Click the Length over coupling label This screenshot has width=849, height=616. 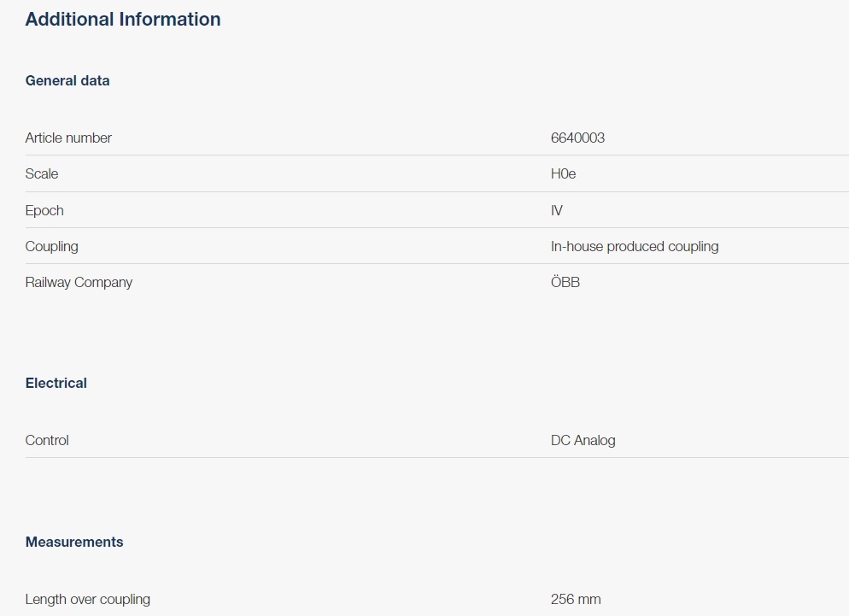tap(87, 600)
